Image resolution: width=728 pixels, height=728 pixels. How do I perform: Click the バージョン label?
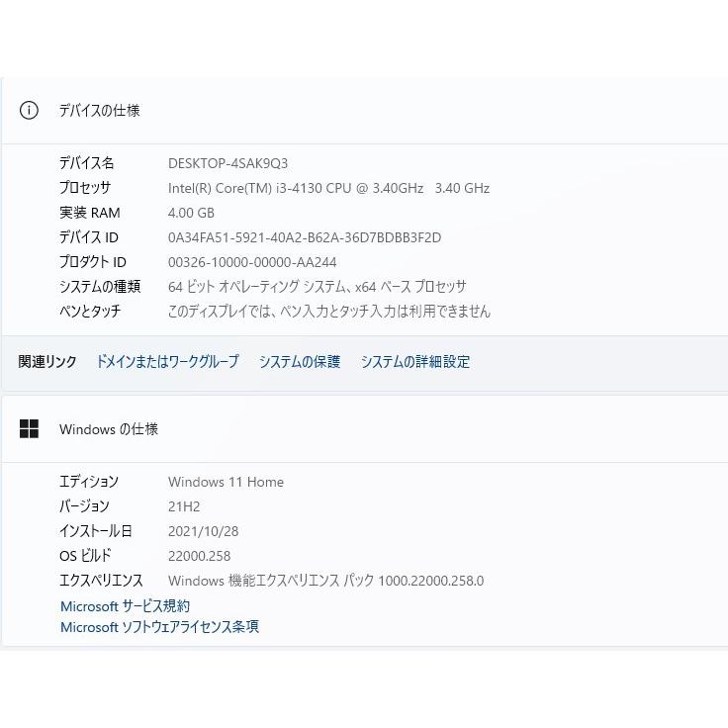84,506
